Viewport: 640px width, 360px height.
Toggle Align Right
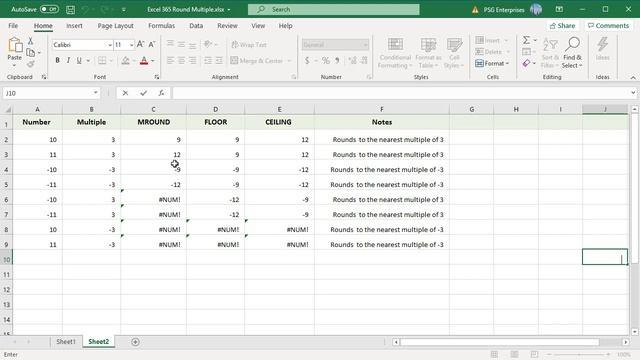(x=192, y=60)
